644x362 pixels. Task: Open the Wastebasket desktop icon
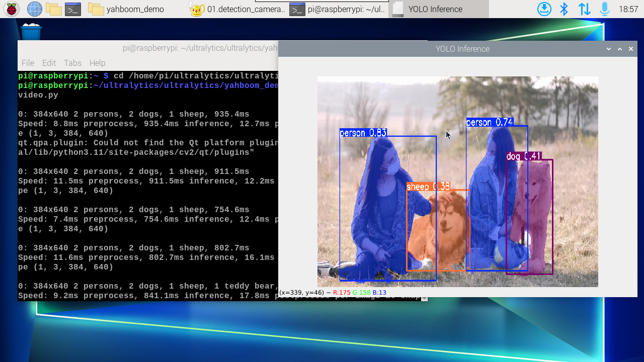[x=31, y=32]
